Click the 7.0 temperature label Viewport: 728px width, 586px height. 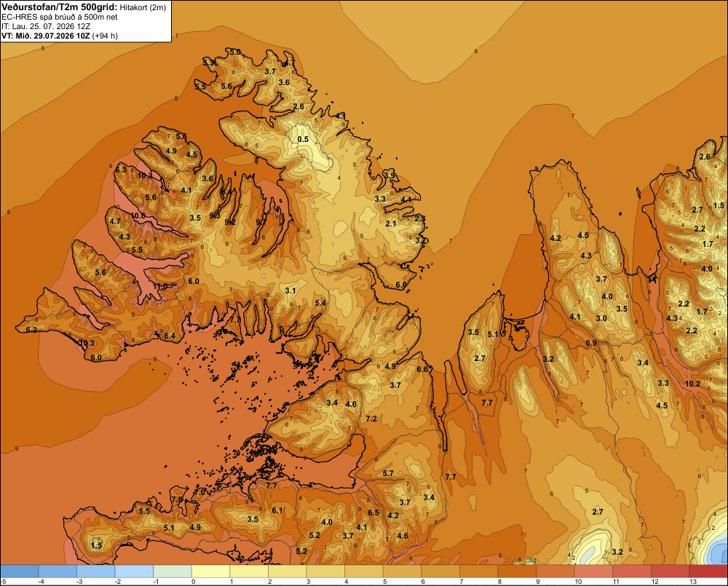tap(199, 492)
